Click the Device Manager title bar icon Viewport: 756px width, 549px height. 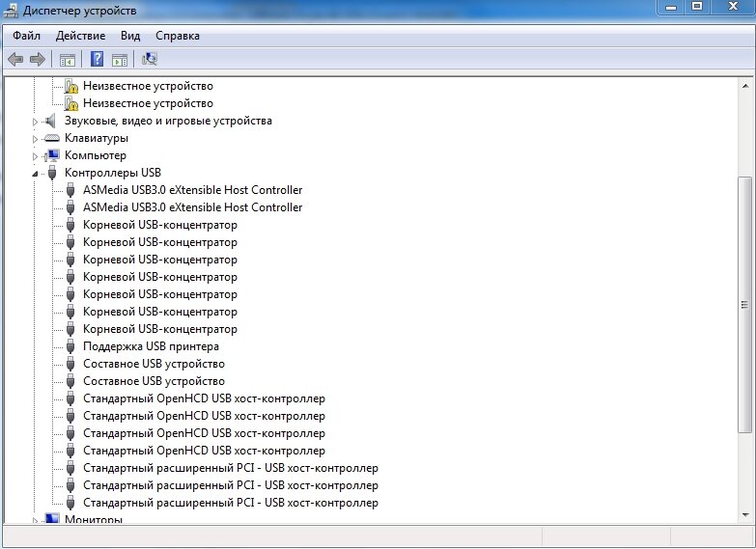(11, 11)
